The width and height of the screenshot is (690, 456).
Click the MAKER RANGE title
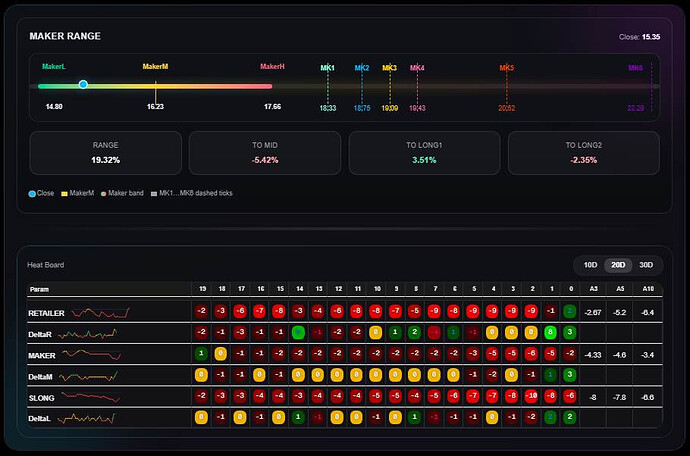click(65, 36)
